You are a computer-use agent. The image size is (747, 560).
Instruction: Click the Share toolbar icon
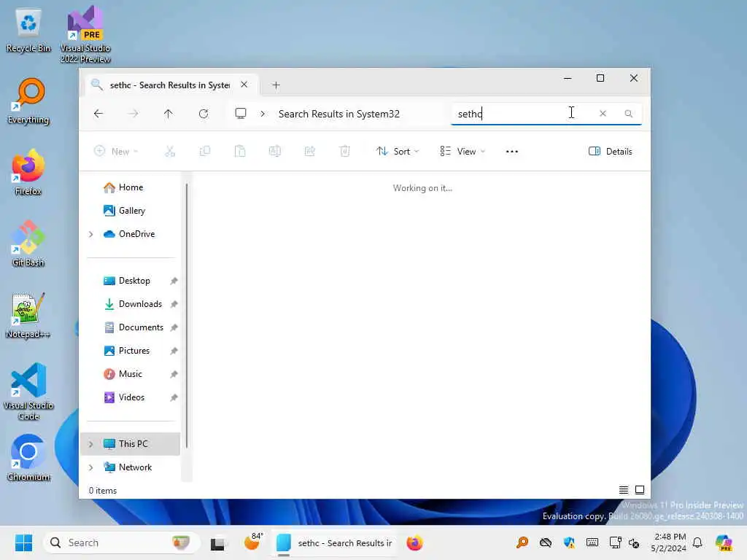(309, 152)
